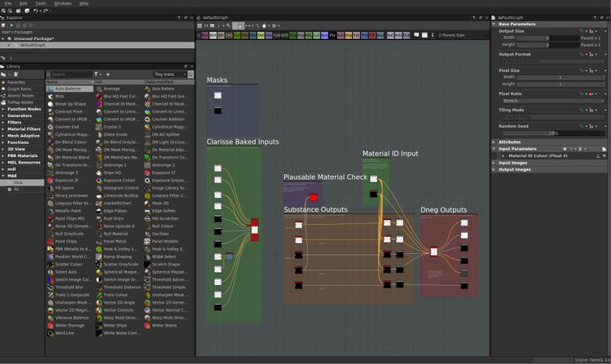Open the Tools menu
The width and height of the screenshot is (611, 364).
[x=41, y=3]
